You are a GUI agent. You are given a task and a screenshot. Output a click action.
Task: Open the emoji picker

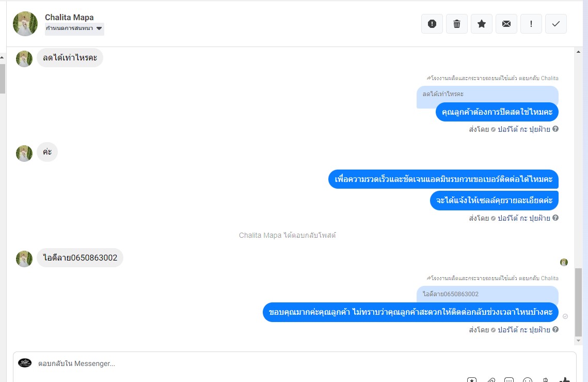(x=527, y=380)
